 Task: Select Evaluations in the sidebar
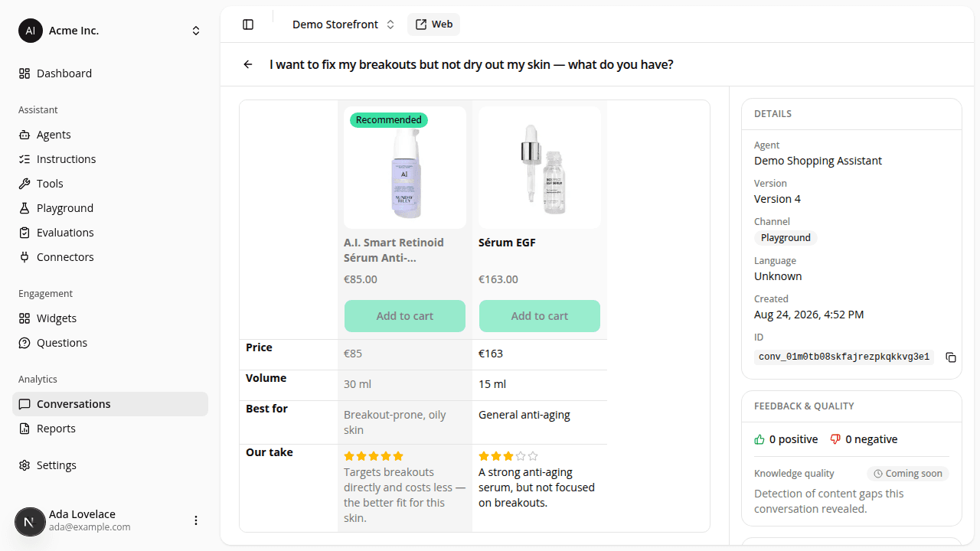pos(110,233)
